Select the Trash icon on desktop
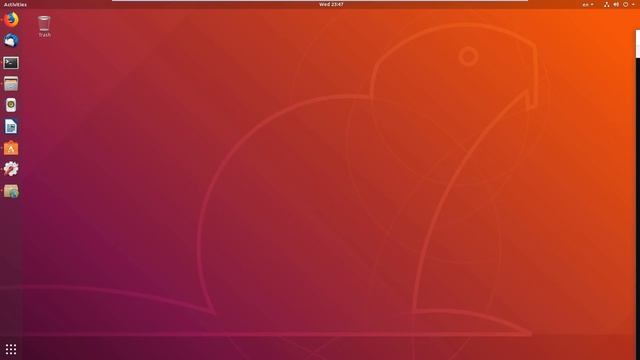640x360 pixels. (x=44, y=27)
